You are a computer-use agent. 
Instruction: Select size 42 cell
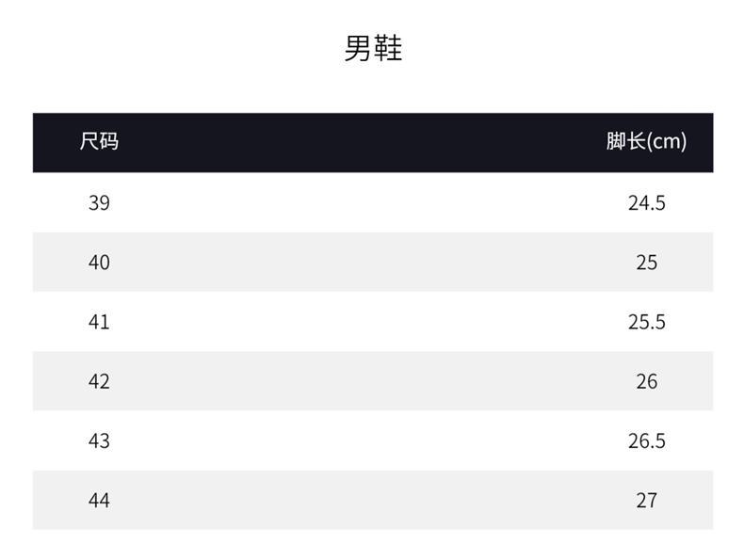99,381
